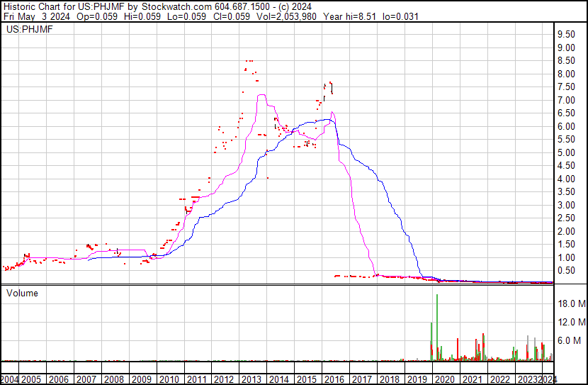Click the 7.00 price axis label
The height and width of the screenshot is (385, 588).
click(566, 100)
